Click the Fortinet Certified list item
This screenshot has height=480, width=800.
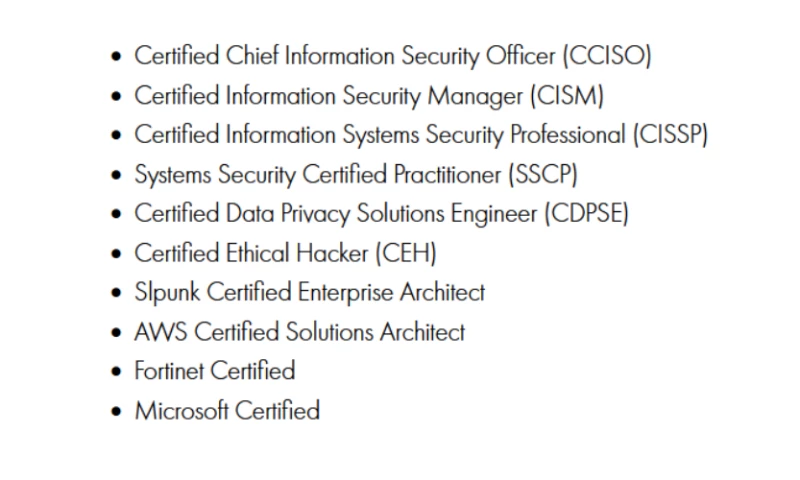pyautogui.click(x=215, y=371)
